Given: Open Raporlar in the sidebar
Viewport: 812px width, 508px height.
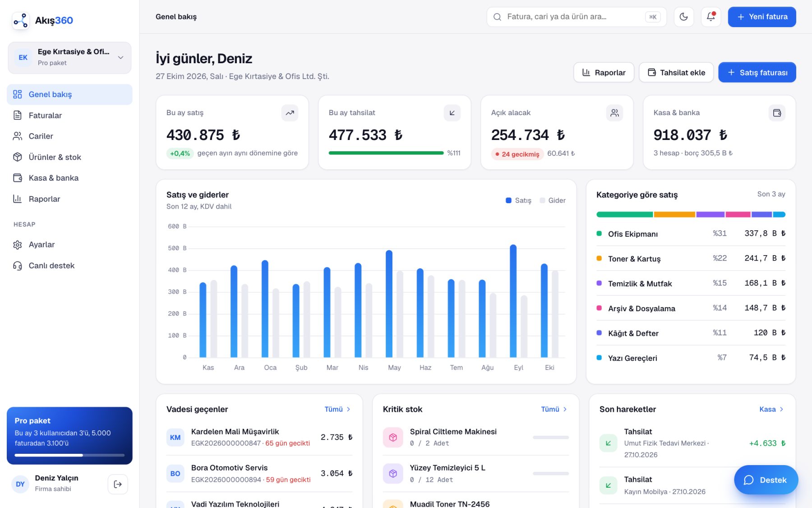Looking at the screenshot, I should coord(69,199).
